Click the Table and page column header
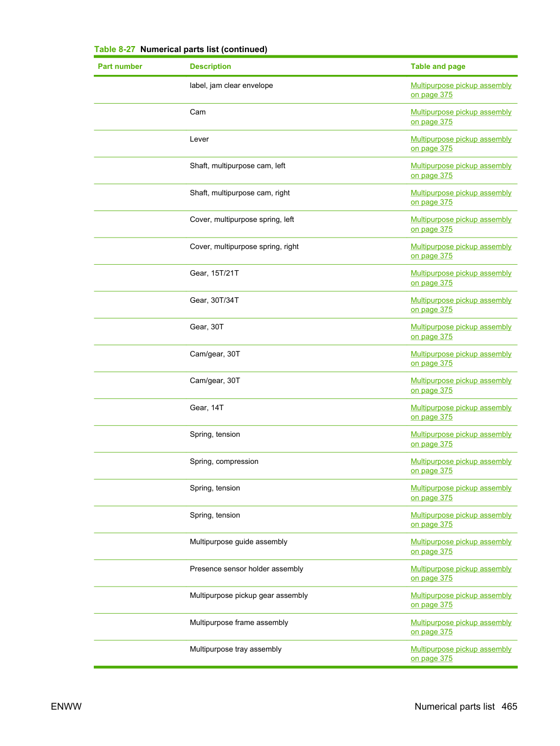 (438, 66)
